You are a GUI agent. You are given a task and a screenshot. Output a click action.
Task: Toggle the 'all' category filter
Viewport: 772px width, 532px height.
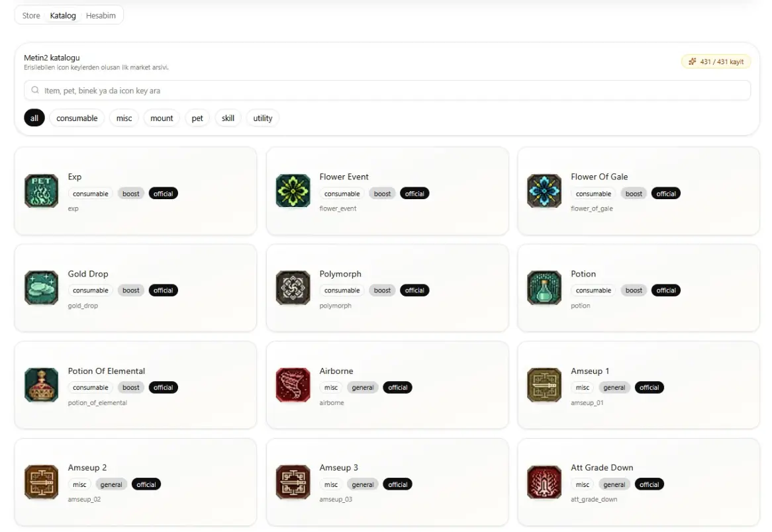point(34,118)
